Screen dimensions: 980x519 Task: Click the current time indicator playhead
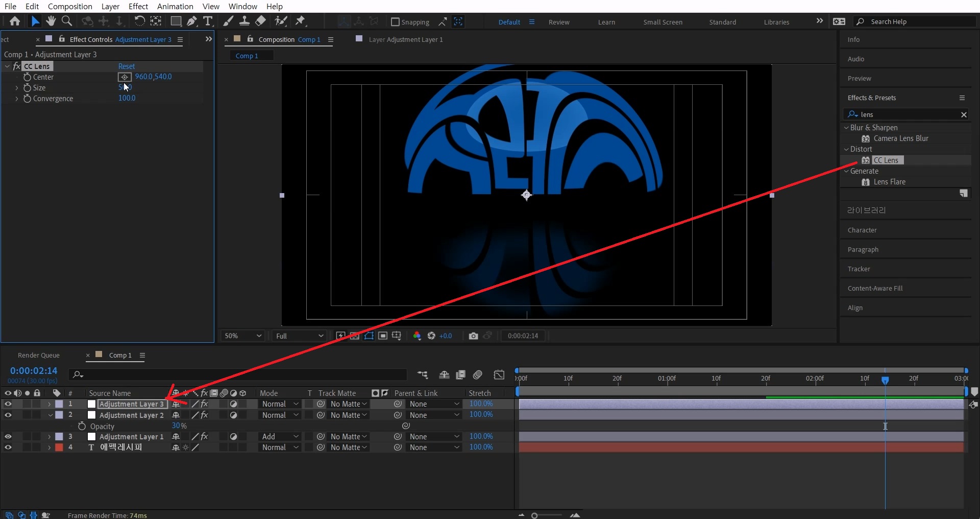885,380
